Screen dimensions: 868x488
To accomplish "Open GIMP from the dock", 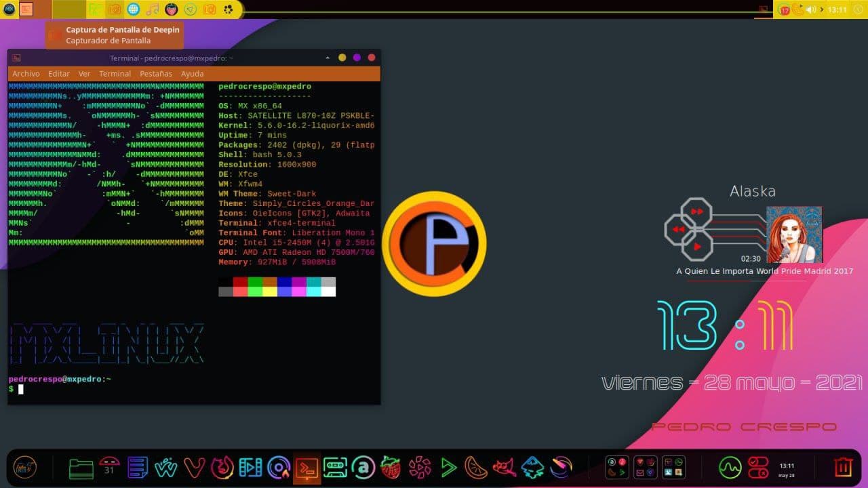I will point(505,468).
